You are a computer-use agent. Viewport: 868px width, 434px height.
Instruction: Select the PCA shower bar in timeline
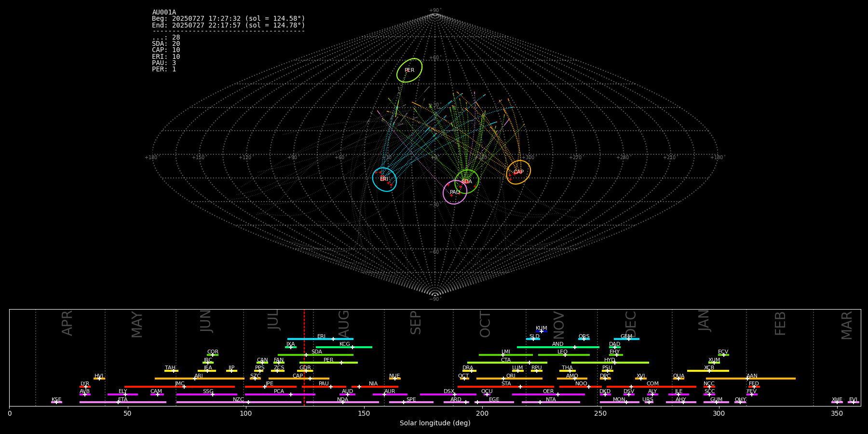(280, 394)
